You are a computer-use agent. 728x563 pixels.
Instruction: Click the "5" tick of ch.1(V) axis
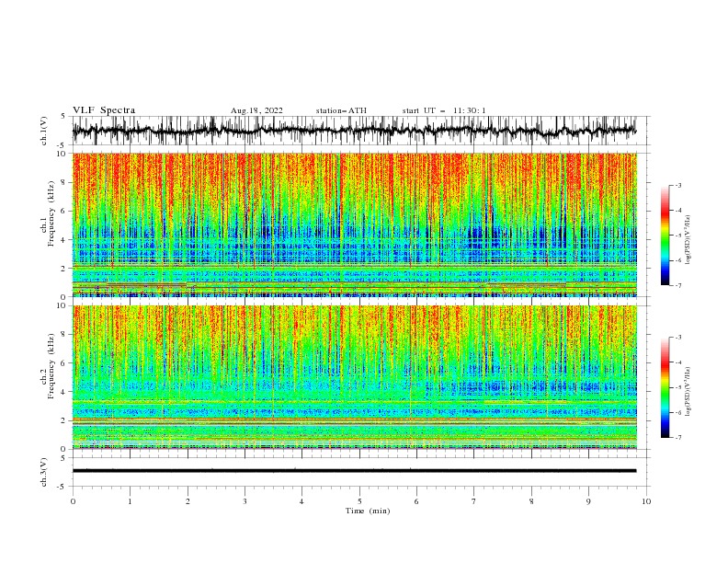tap(64, 117)
